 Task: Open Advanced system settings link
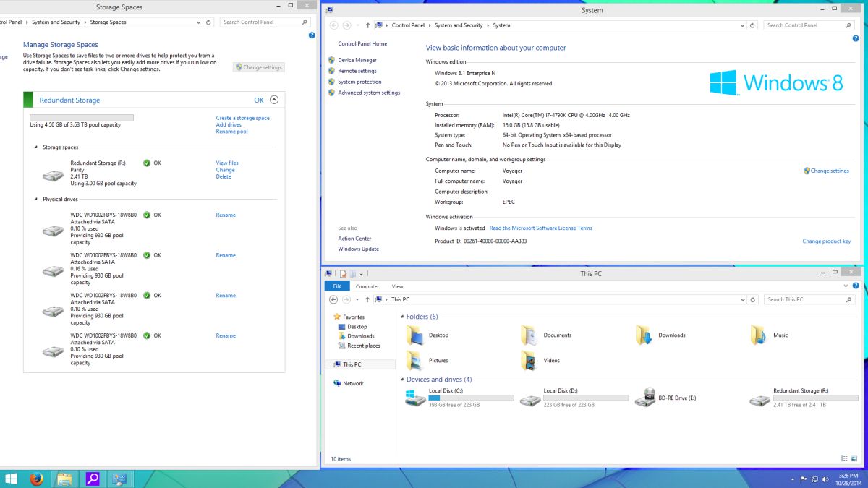[x=369, y=93]
